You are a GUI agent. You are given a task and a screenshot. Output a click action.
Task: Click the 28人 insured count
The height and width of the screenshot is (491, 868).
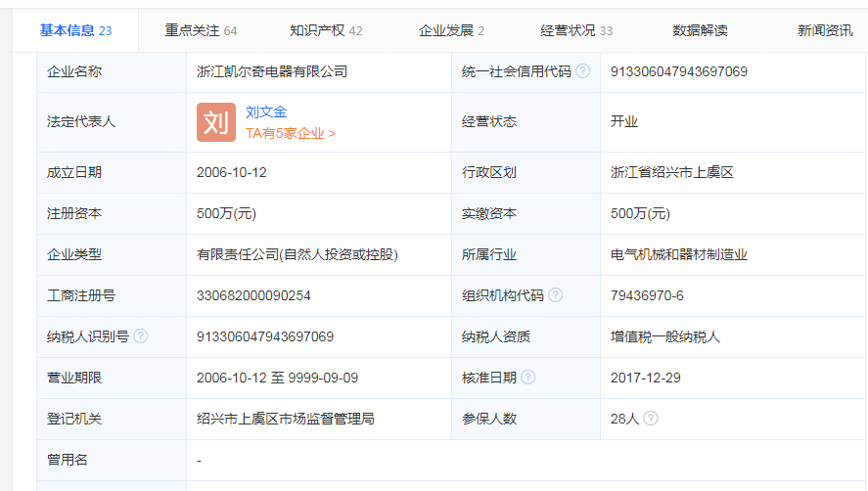(x=624, y=419)
